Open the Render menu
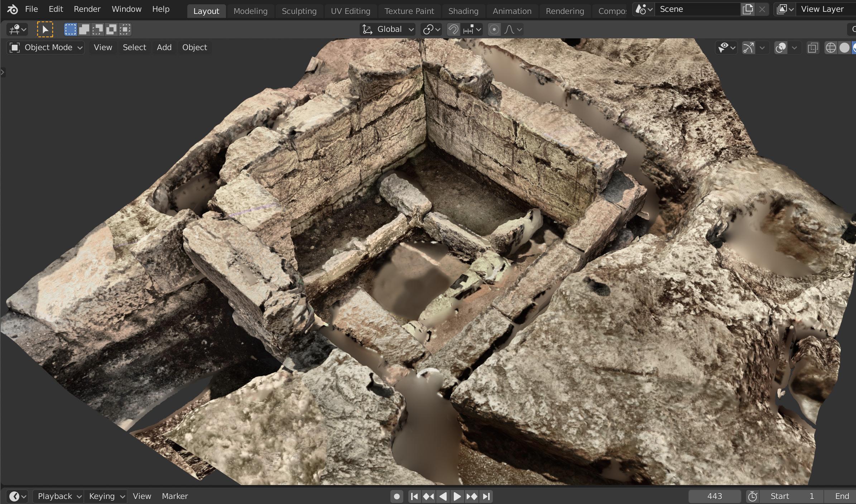The height and width of the screenshot is (504, 856). [87, 9]
